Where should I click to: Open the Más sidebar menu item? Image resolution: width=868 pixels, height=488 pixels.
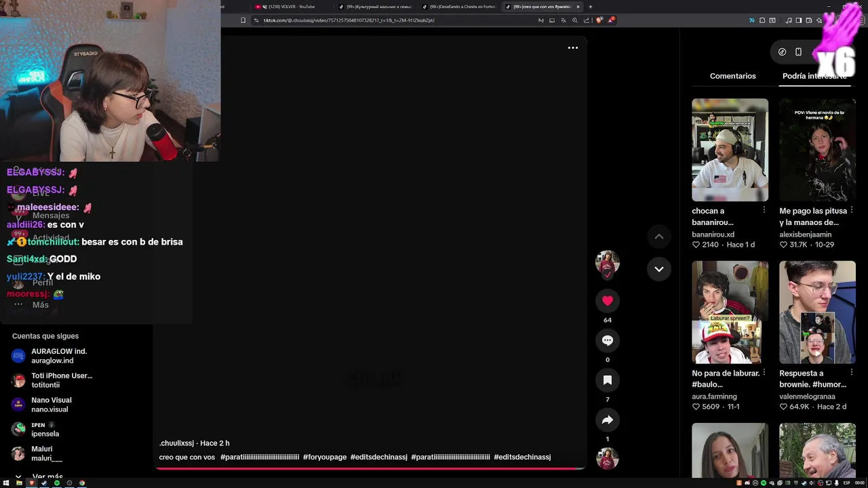[33, 305]
